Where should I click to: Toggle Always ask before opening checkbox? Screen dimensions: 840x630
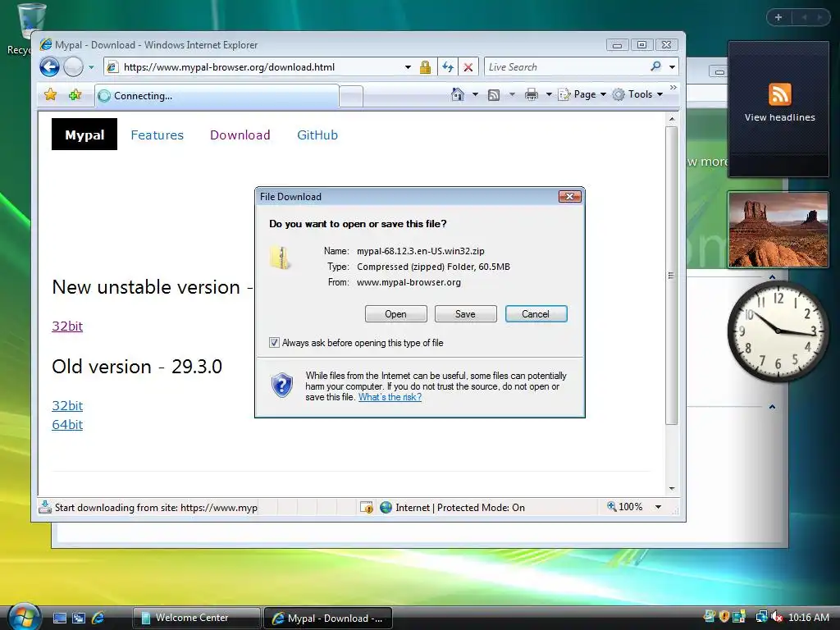(274, 343)
